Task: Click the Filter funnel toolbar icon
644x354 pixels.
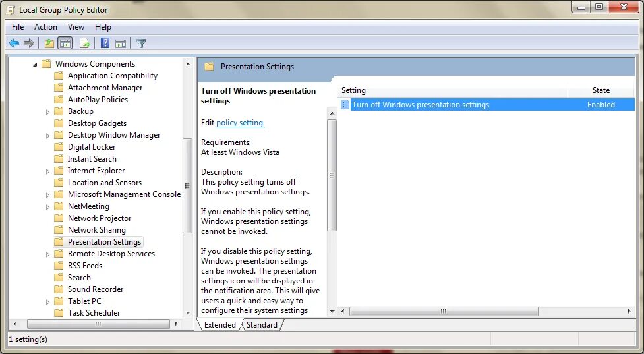Action: (x=141, y=43)
